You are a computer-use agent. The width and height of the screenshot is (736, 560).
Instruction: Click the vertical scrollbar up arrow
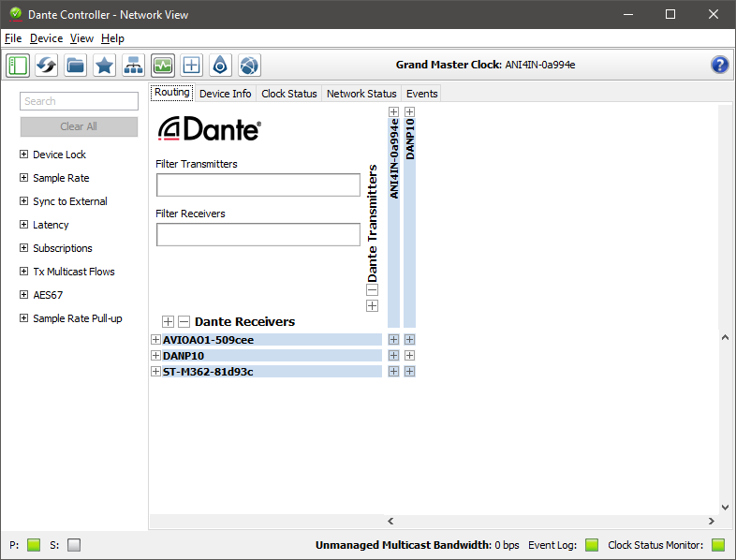pyautogui.click(x=725, y=337)
